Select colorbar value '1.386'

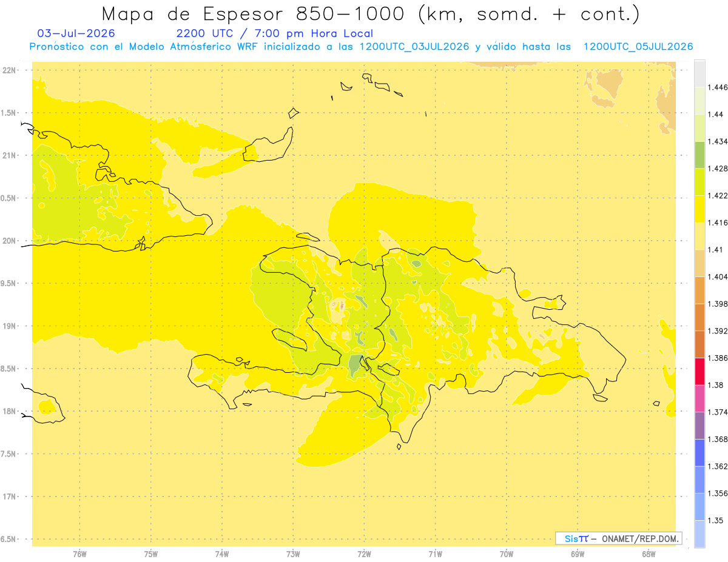click(x=718, y=358)
